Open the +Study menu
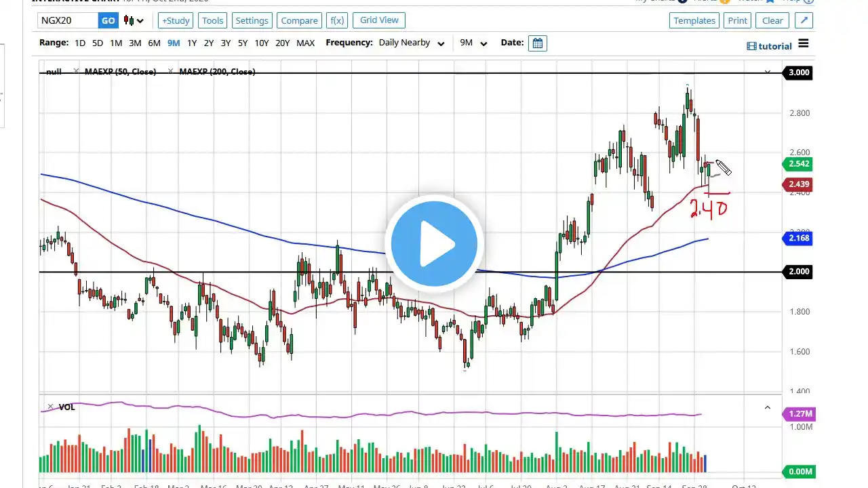This screenshot has width=868, height=488. 176,20
